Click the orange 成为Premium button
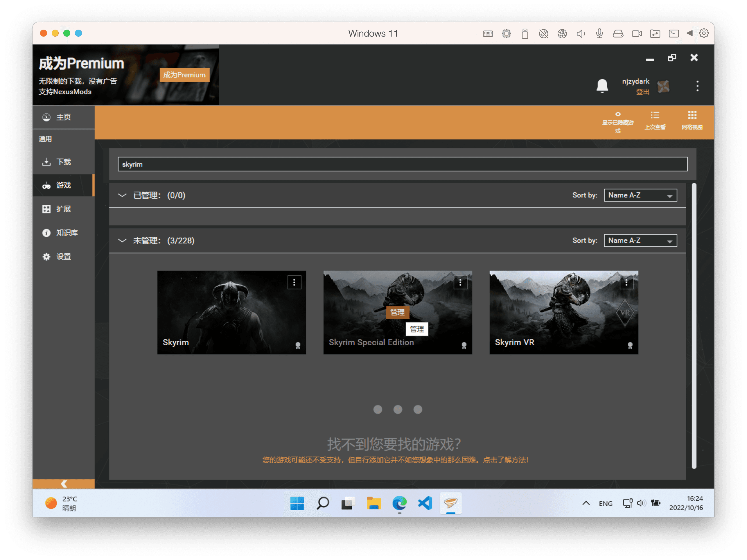Image resolution: width=747 pixels, height=560 pixels. tap(184, 75)
